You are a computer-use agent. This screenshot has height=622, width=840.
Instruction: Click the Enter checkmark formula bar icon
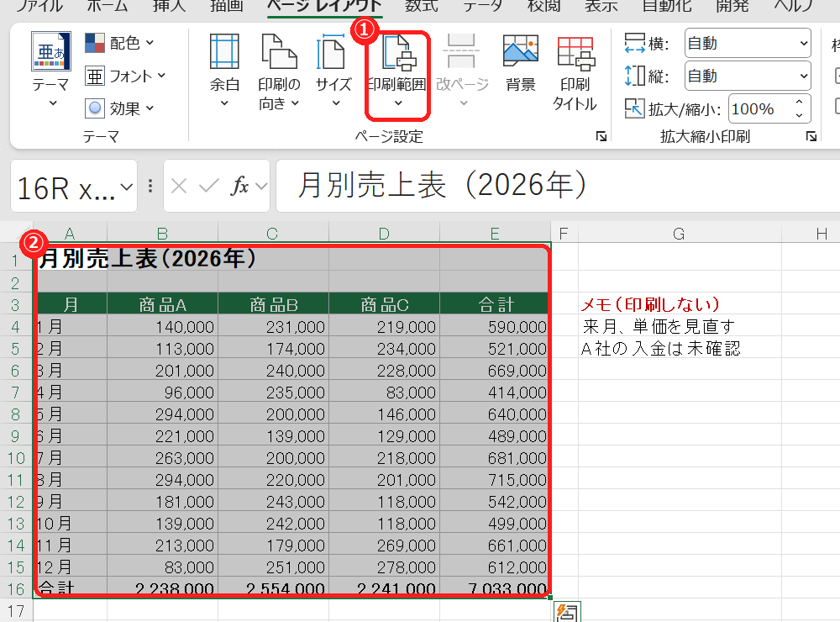[x=208, y=186]
